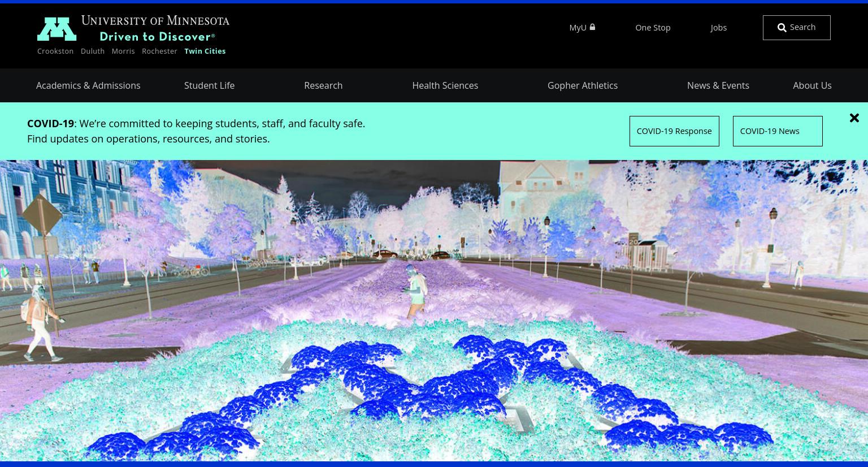The width and height of the screenshot is (868, 467).
Task: Click the campus mall hero photo
Action: tap(434, 310)
